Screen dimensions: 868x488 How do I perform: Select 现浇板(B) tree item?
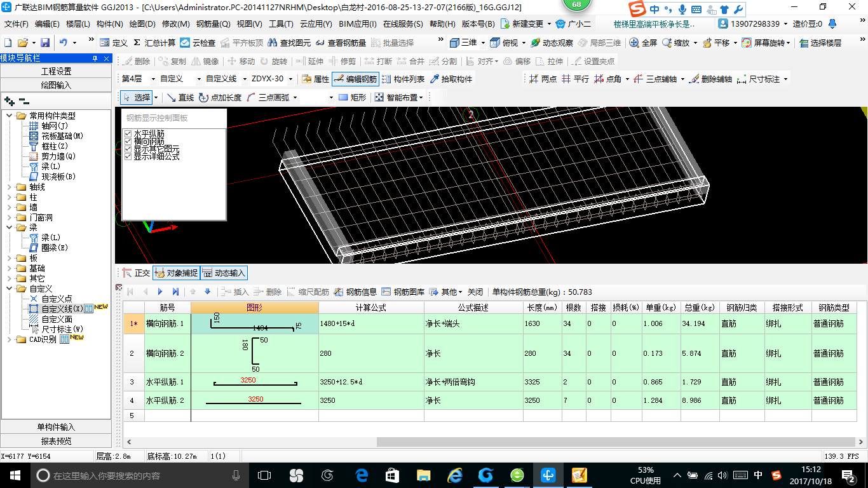click(51, 176)
